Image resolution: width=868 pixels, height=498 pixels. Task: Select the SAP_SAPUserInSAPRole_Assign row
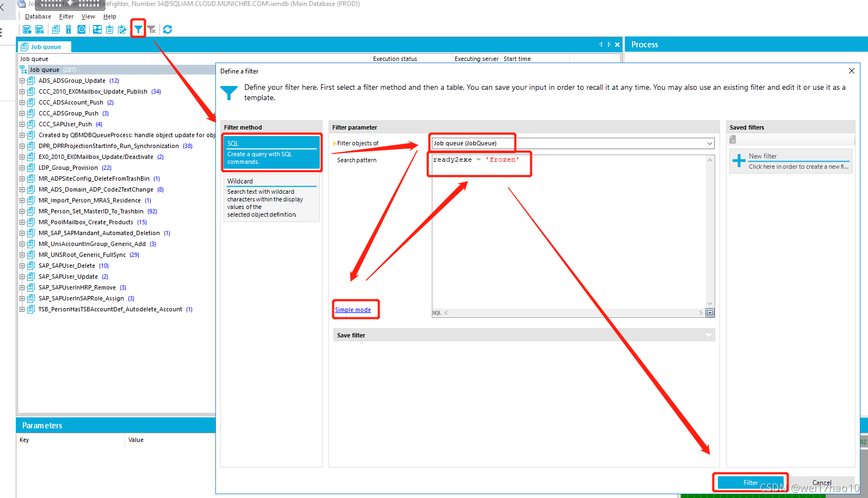(x=86, y=298)
